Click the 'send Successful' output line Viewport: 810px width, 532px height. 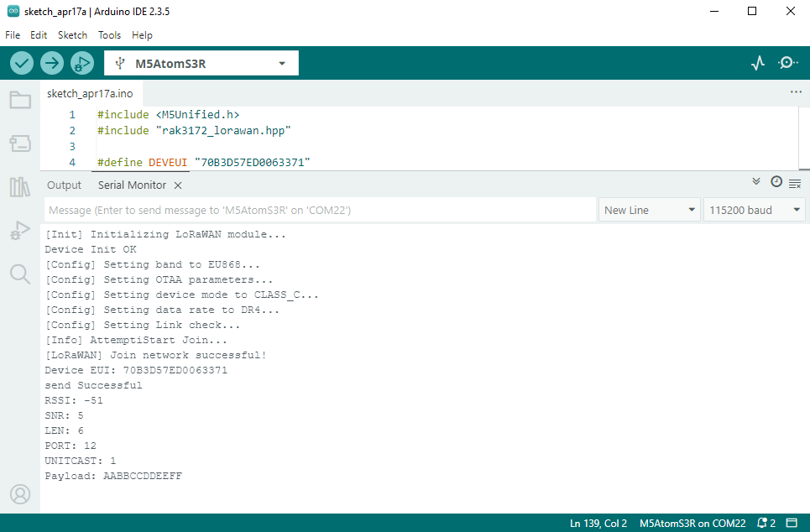pyautogui.click(x=93, y=385)
